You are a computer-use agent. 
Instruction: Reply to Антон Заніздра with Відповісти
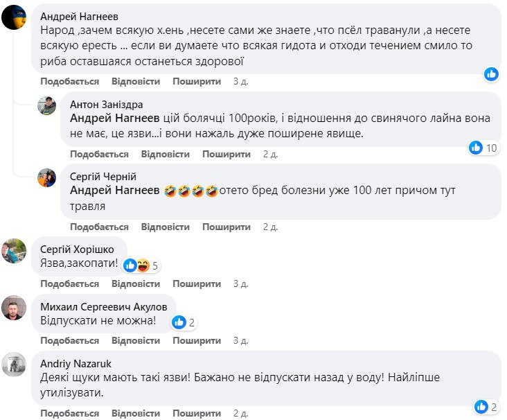pos(165,154)
